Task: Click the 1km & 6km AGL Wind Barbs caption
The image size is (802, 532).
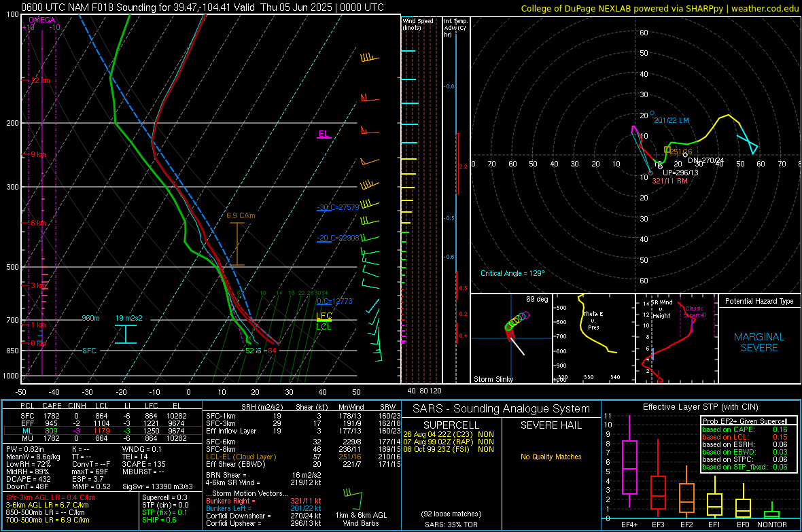Action: coord(361,519)
